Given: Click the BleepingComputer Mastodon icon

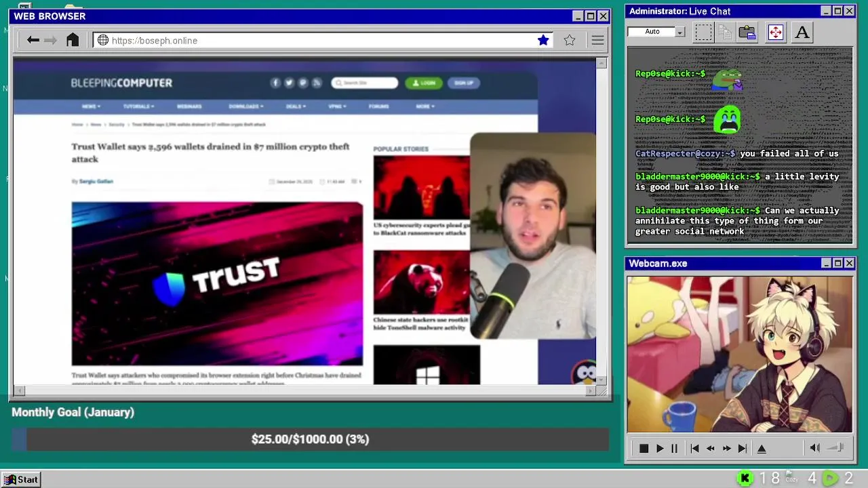Looking at the screenshot, I should [x=302, y=83].
